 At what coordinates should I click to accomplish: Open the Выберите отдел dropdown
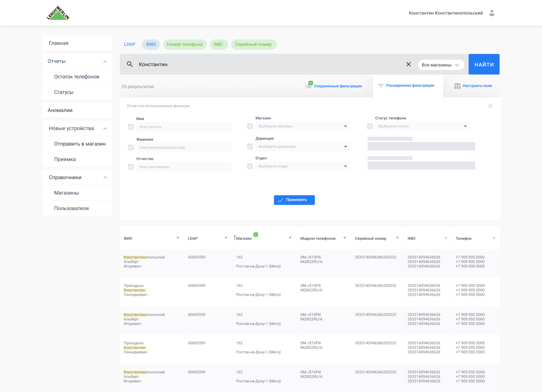coord(303,166)
